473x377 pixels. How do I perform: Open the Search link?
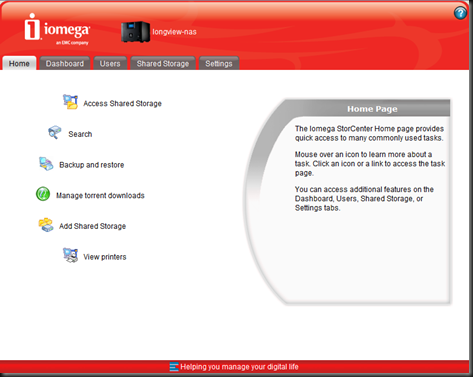80,134
